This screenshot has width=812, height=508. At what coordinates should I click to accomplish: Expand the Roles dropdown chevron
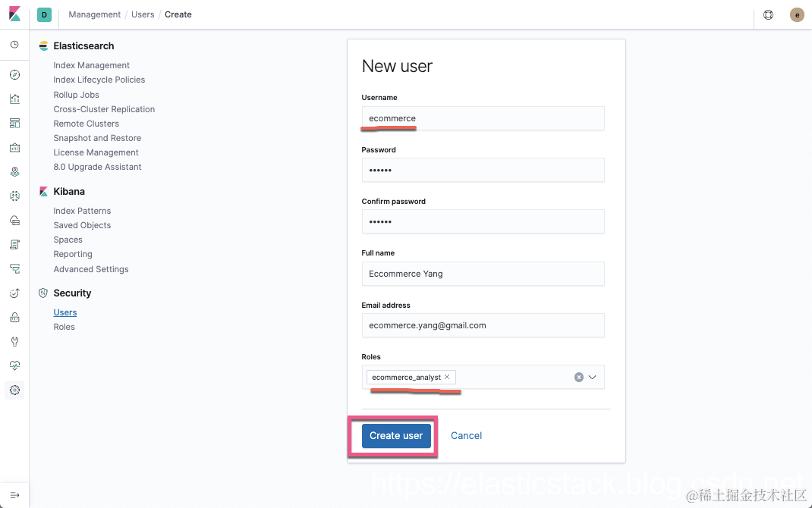coord(593,377)
